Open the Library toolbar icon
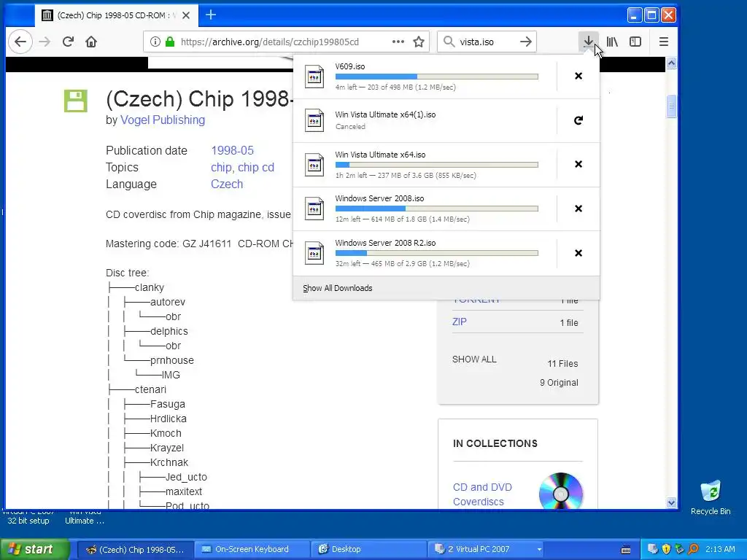Image resolution: width=747 pixels, height=560 pixels. (x=612, y=42)
